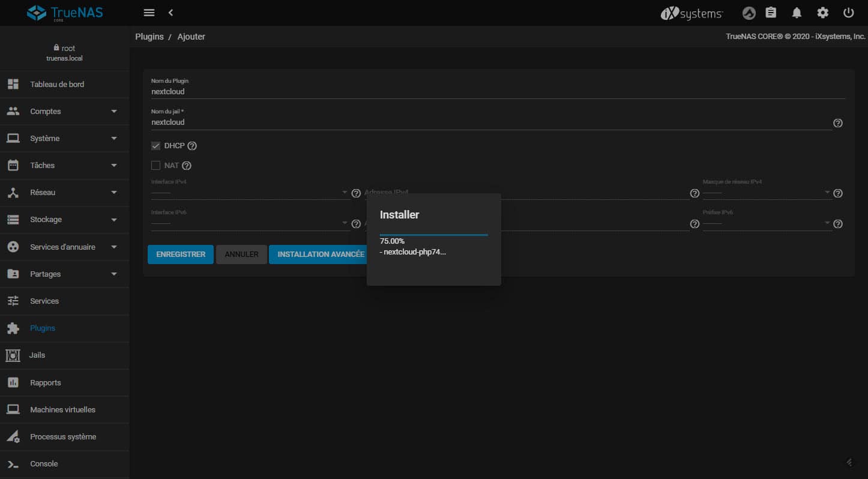Select Plugins in the sidebar
The height and width of the screenshot is (479, 868).
coord(65,328)
